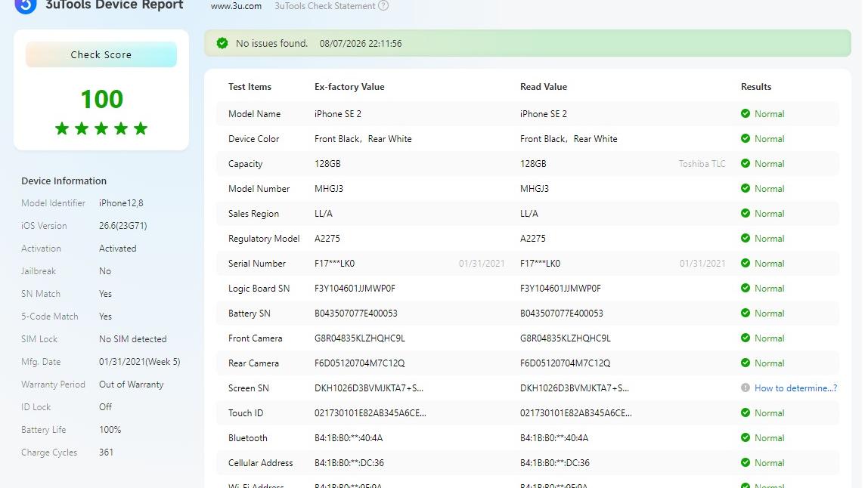Image resolution: width=868 pixels, height=488 pixels.
Task: Select read value Battery SN B043507077E400053
Action: [561, 313]
